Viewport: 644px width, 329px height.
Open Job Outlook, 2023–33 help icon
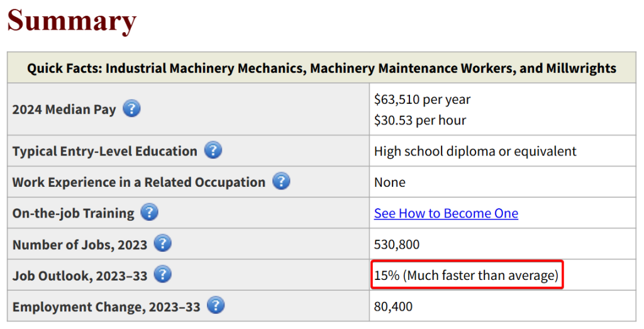pyautogui.click(x=162, y=275)
